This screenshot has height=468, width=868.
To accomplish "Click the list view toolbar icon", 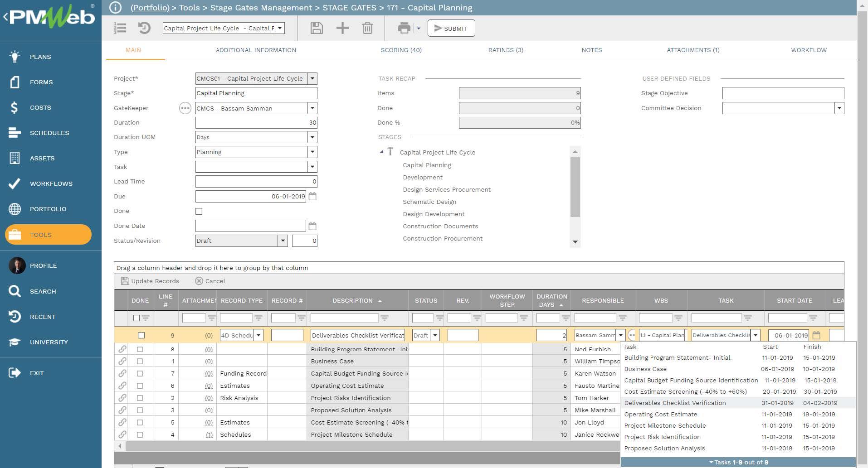I will [120, 28].
